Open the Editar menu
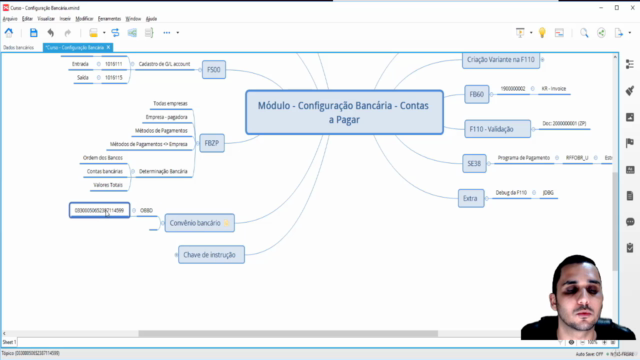 27,19
